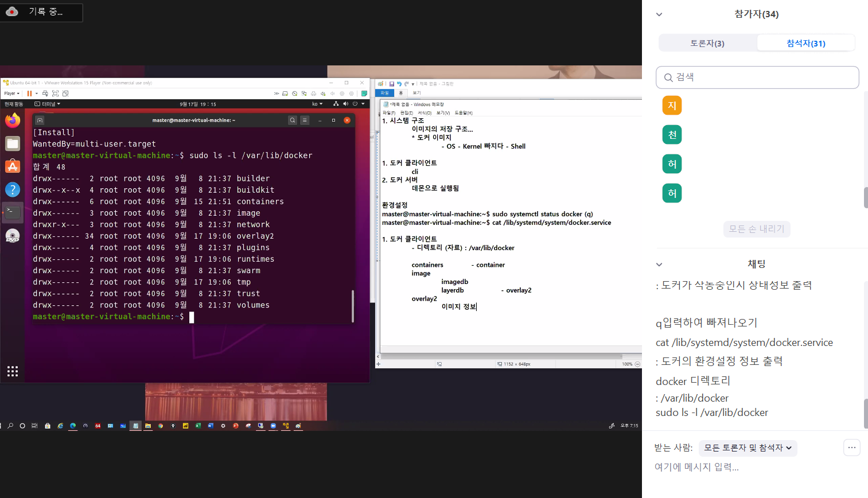The image size is (868, 498).
Task: Click the terminal search icon
Action: 293,120
